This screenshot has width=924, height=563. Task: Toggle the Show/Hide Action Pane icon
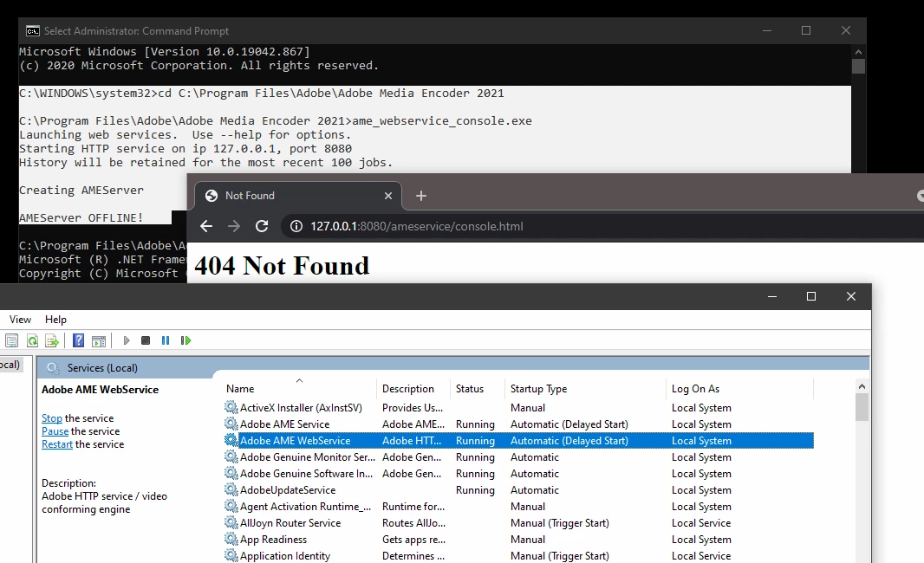(99, 340)
